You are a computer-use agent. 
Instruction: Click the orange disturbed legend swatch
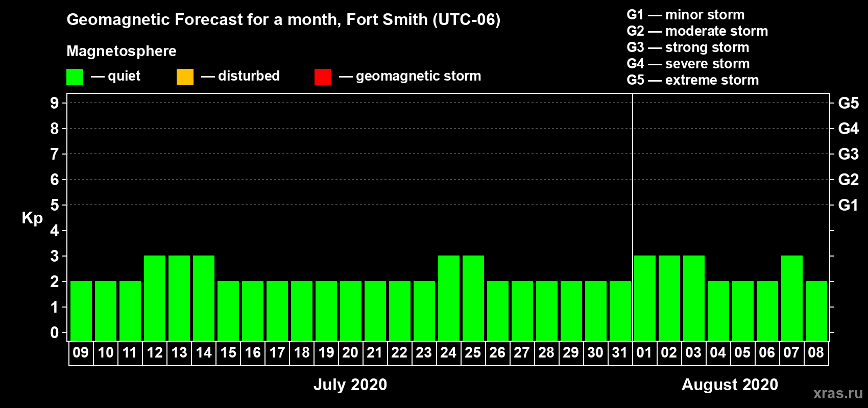(185, 77)
